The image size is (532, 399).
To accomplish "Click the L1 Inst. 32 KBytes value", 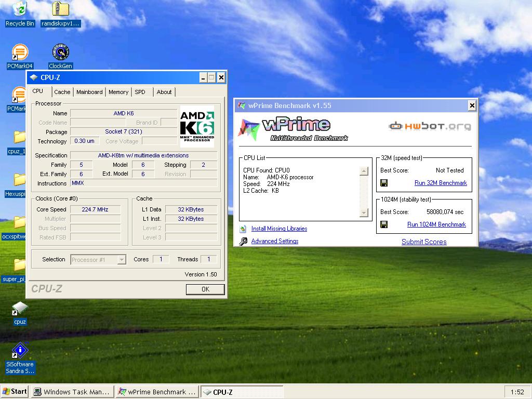I will click(191, 219).
